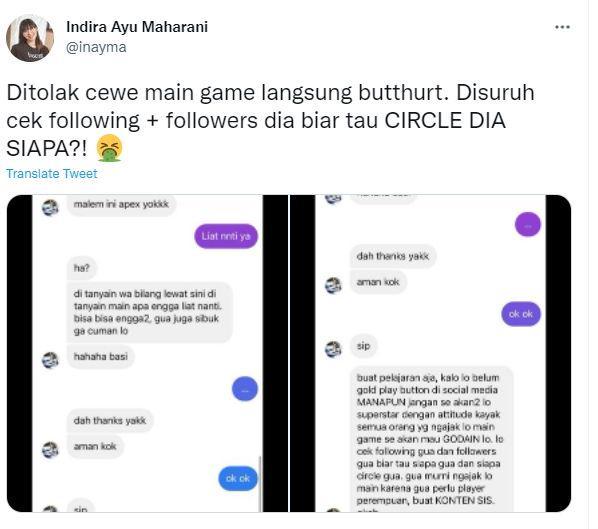
Task: Click sender avatar beside 'hahaha basi'
Action: pos(50,360)
